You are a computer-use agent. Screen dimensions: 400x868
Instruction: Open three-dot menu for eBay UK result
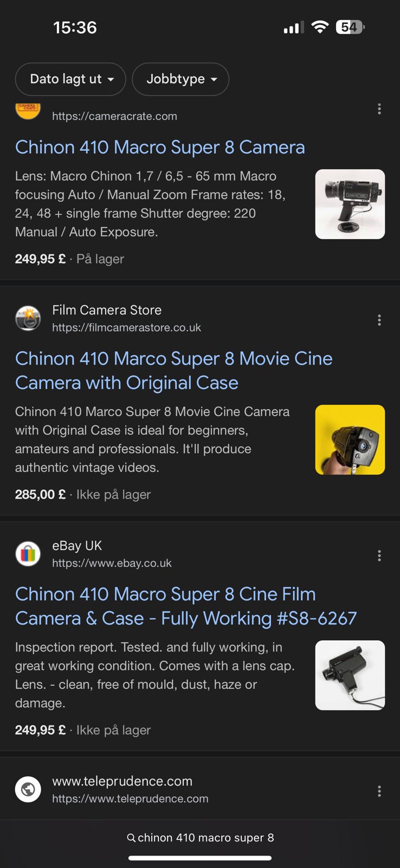click(x=379, y=556)
